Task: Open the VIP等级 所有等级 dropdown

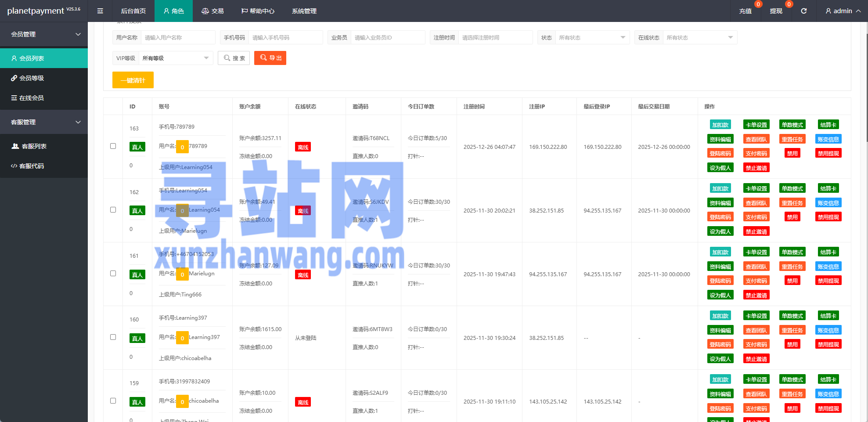Action: click(x=175, y=58)
